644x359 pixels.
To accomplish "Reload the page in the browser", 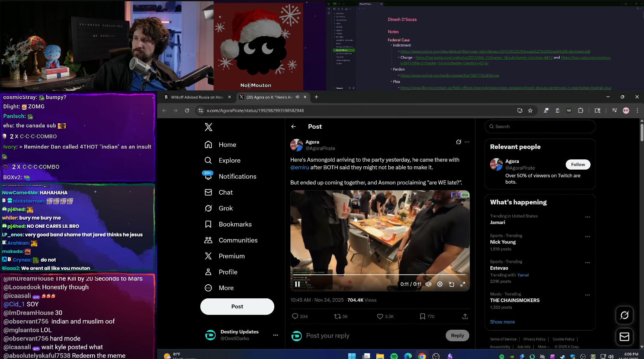I will coord(187,111).
